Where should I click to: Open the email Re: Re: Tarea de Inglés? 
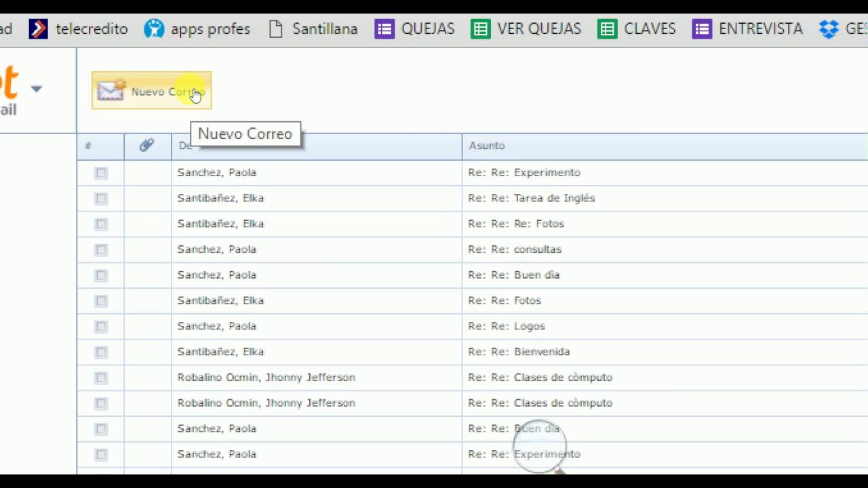[x=531, y=198]
